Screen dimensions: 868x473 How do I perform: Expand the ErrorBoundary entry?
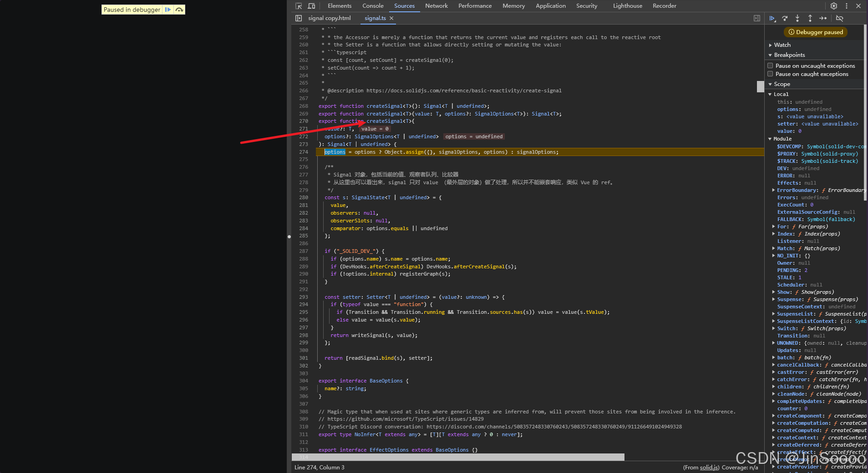(x=773, y=190)
